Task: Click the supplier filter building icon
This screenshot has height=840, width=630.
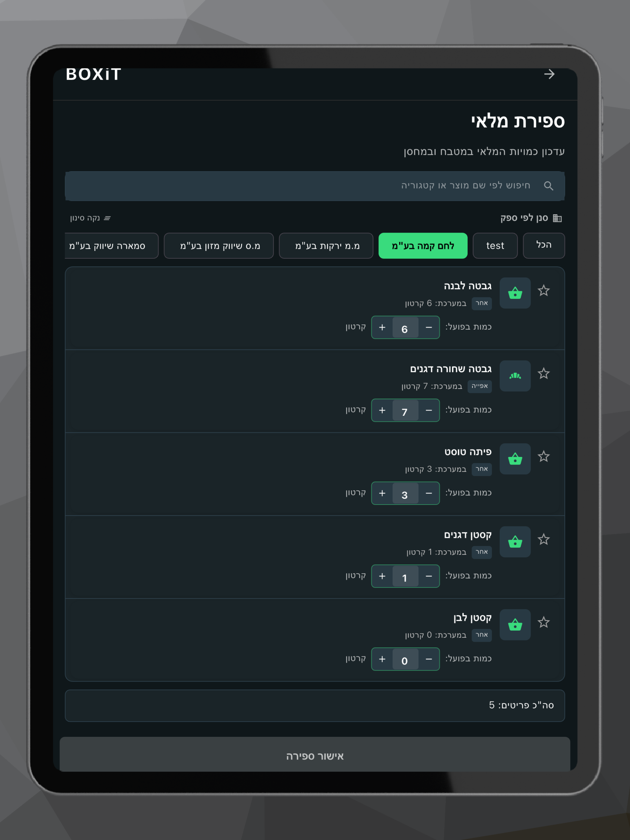Action: [557, 218]
